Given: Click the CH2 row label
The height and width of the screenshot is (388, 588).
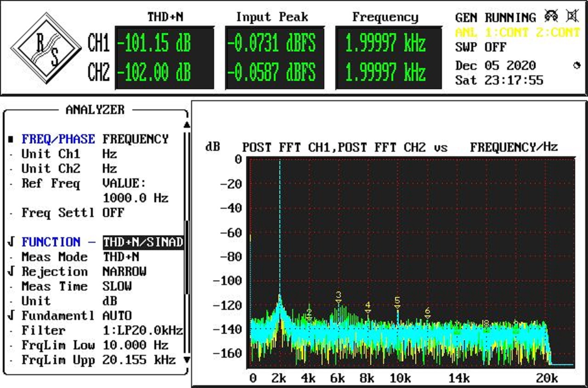Looking at the screenshot, I should click(99, 73).
